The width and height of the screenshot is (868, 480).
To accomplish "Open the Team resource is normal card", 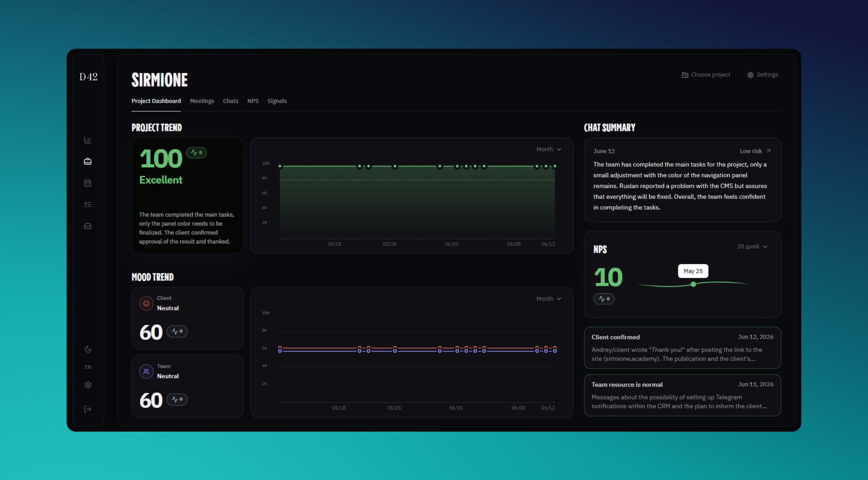I will coord(682,395).
